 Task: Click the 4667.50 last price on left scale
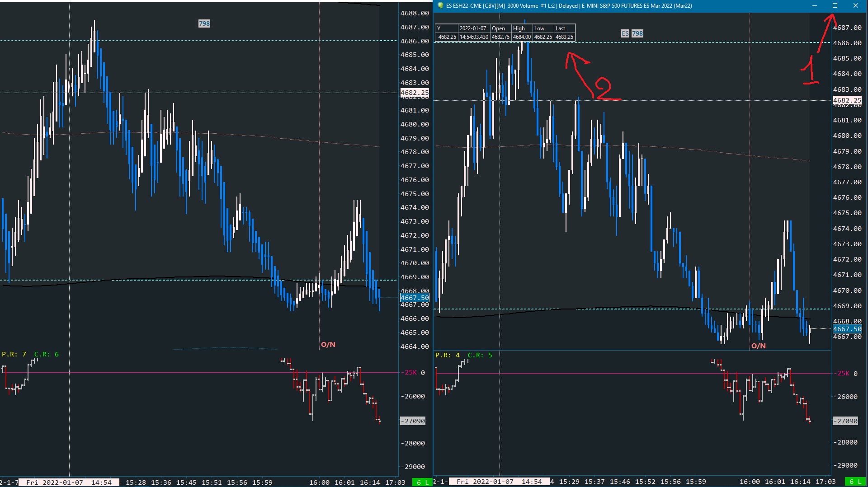click(415, 298)
